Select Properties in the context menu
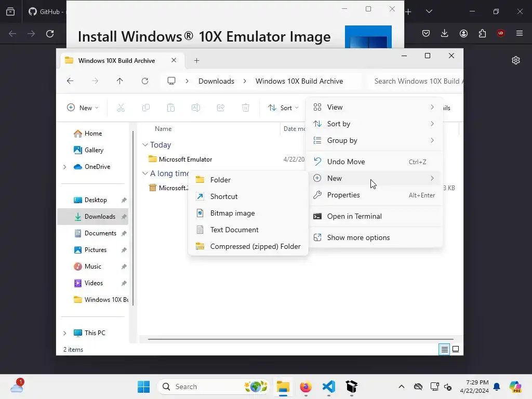Viewport: 532px width, 399px height. (375, 195)
